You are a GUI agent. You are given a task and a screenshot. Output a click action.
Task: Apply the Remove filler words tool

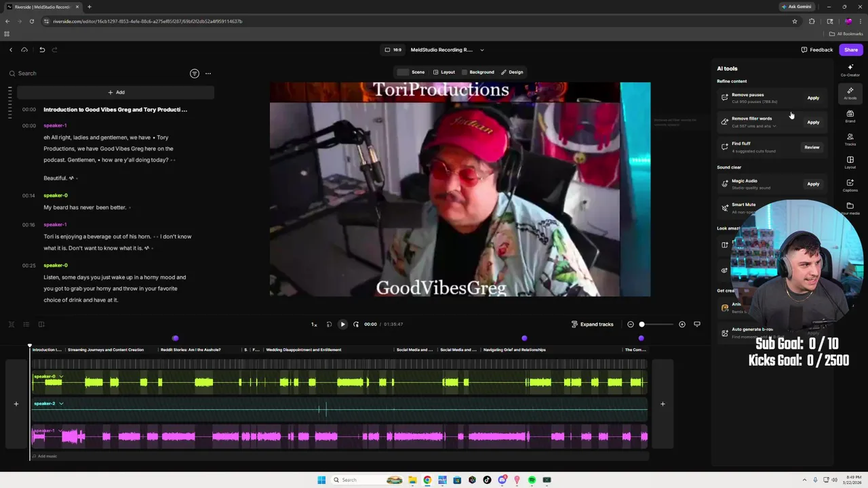point(813,122)
